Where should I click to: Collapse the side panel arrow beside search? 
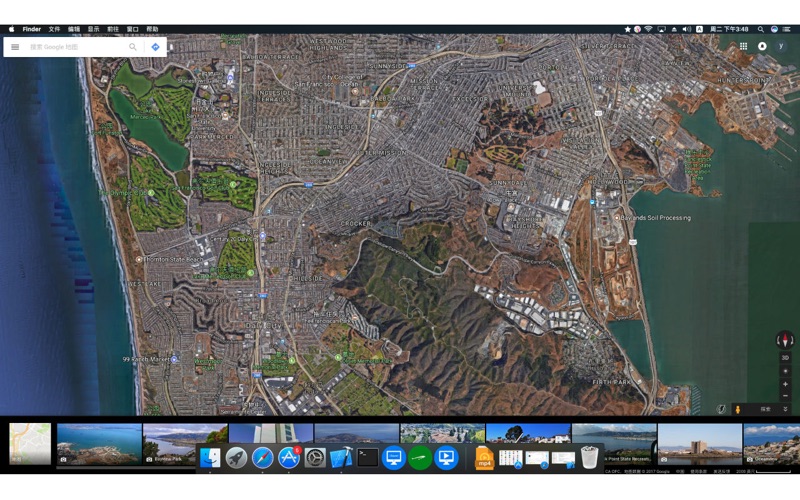(171, 47)
